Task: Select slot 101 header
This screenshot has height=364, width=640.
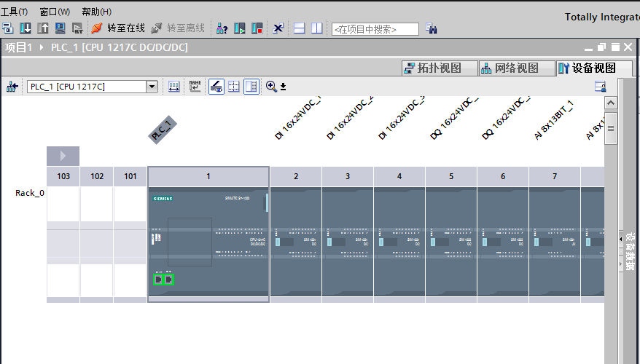Action: pos(130,176)
